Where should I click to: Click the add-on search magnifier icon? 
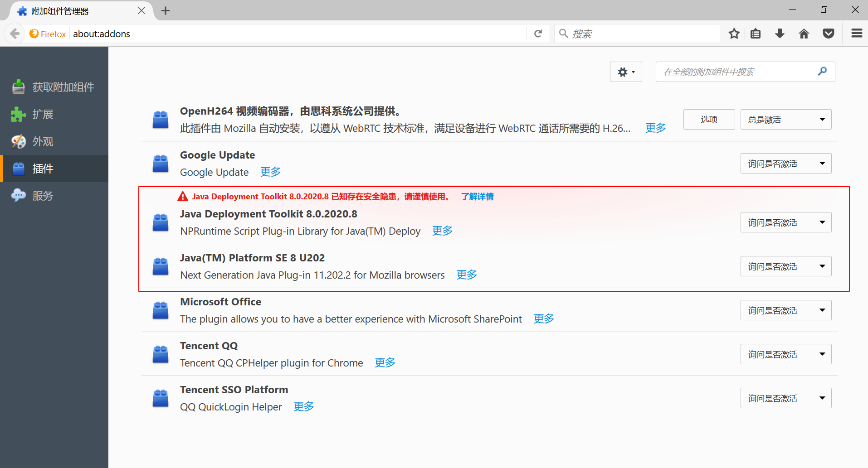tap(822, 72)
